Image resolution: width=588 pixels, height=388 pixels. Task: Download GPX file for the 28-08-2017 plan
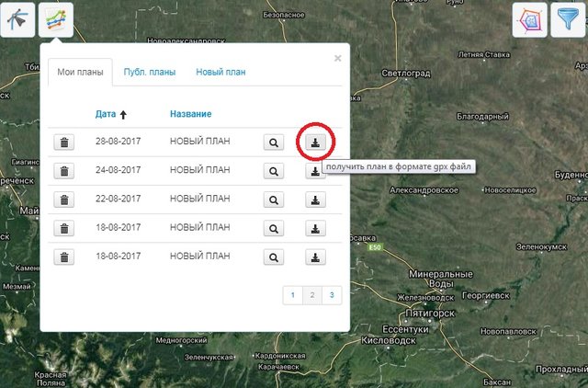click(x=314, y=143)
